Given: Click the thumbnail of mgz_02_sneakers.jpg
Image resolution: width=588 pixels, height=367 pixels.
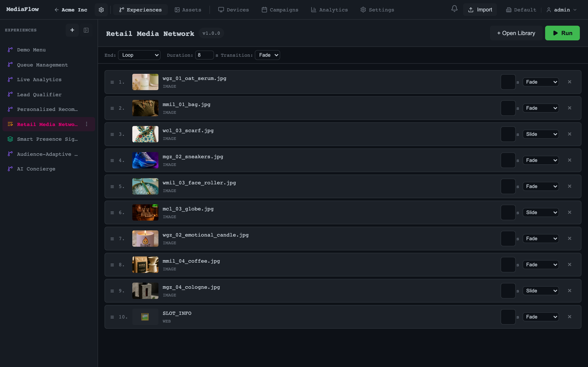Looking at the screenshot, I should pos(145,160).
